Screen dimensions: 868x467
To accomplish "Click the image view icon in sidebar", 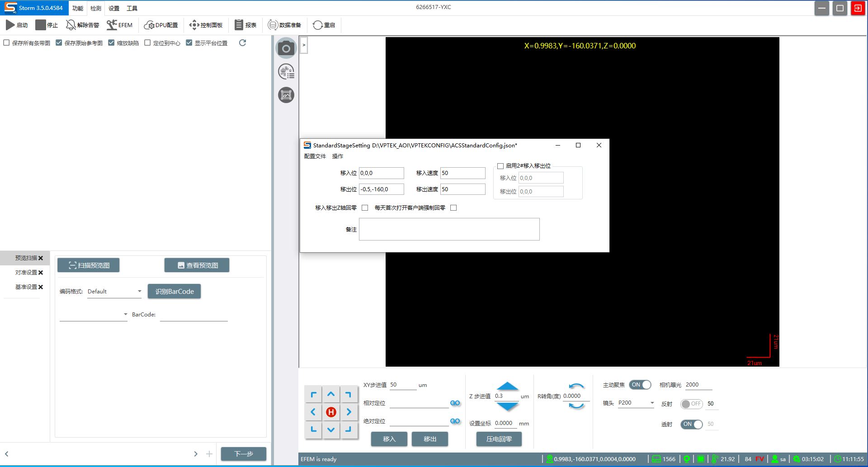I will pos(286,95).
